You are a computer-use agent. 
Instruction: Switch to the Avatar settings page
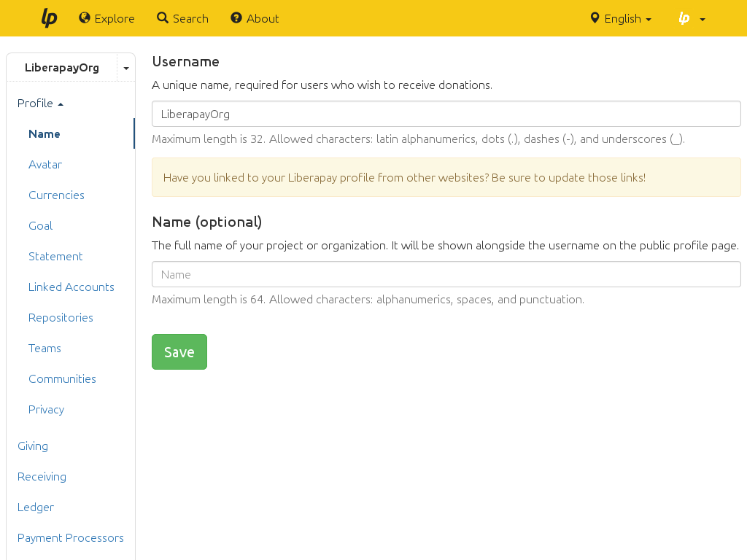pyautogui.click(x=45, y=164)
